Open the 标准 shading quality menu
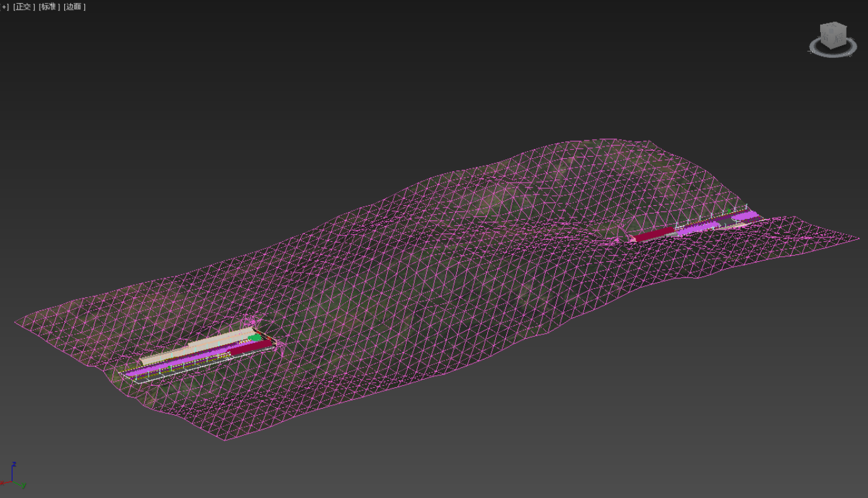Screen dimensions: 868x498 pos(49,7)
